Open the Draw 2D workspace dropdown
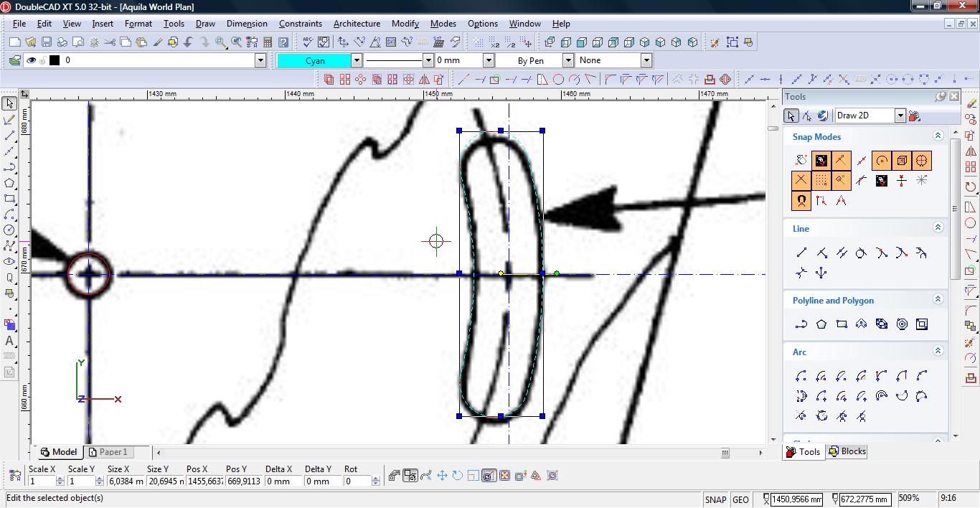 900,116
